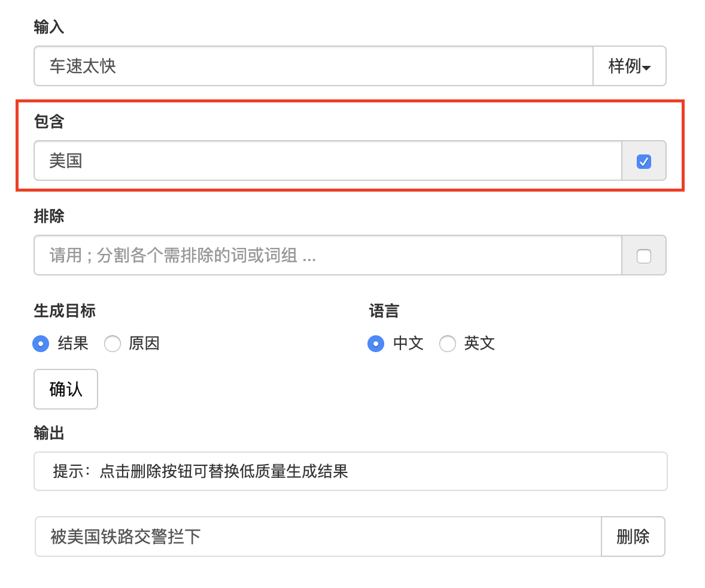The height and width of the screenshot is (588, 705).
Task: Choose 中文 as the language
Action: [376, 344]
